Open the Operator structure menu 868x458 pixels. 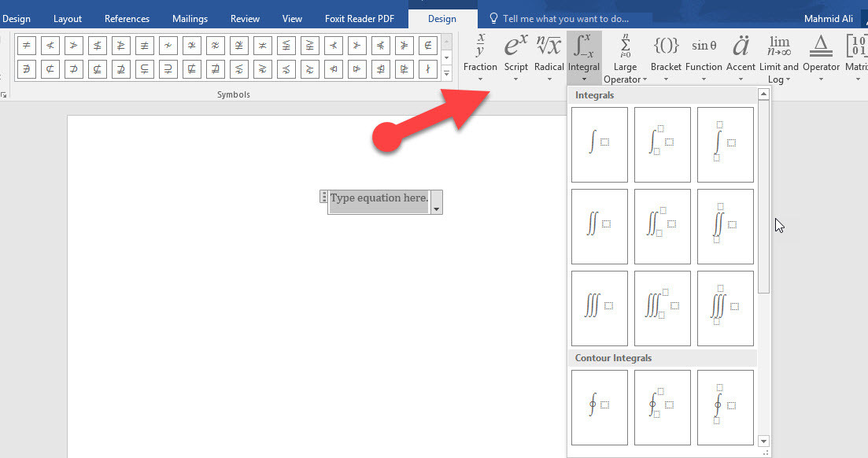coord(821,57)
